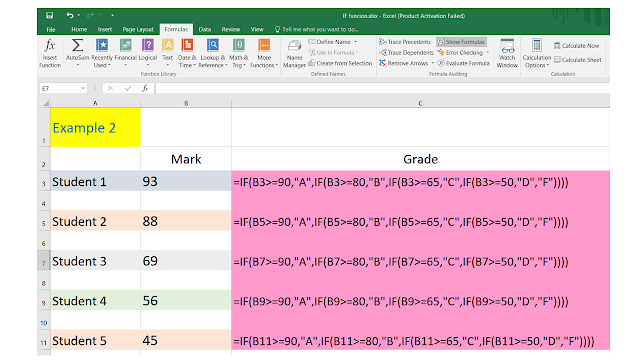Select the formula cell referencing B7
Image resolution: width=640 pixels, height=360 pixels.
pyautogui.click(x=420, y=260)
